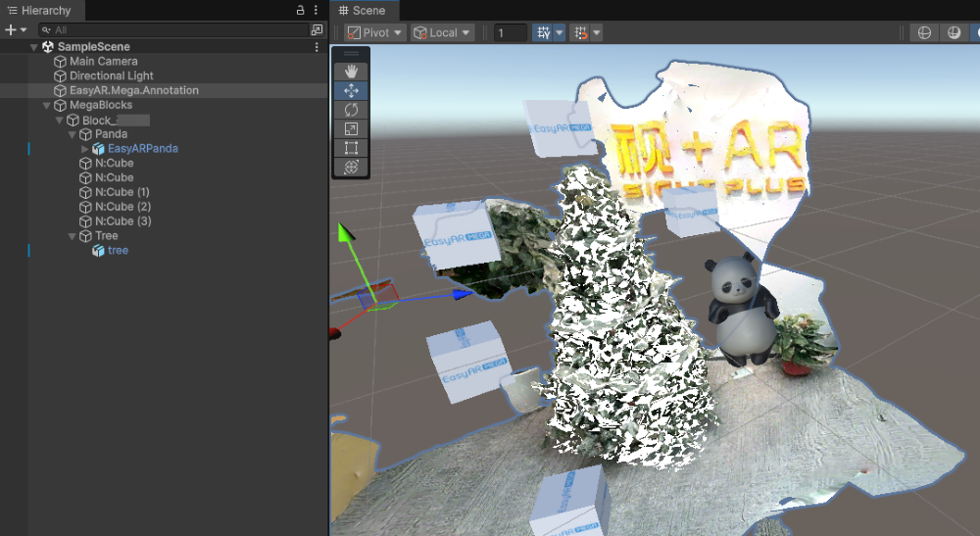Click the blue Z-axis gizmo arrow
The height and width of the screenshot is (536, 980).
pyautogui.click(x=463, y=294)
